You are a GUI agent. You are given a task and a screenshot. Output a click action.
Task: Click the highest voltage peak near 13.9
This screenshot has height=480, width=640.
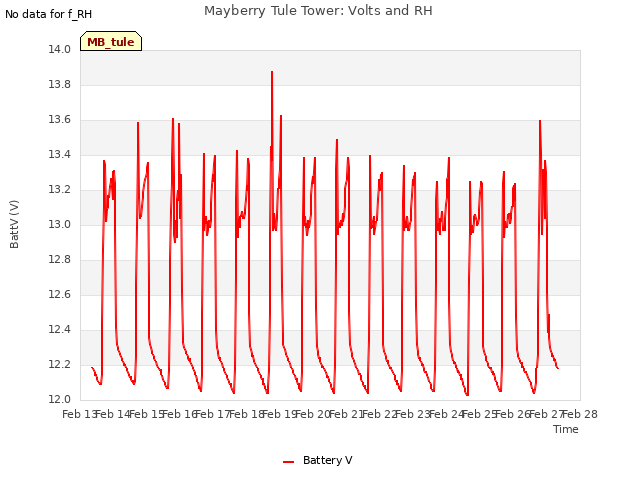tap(272, 72)
